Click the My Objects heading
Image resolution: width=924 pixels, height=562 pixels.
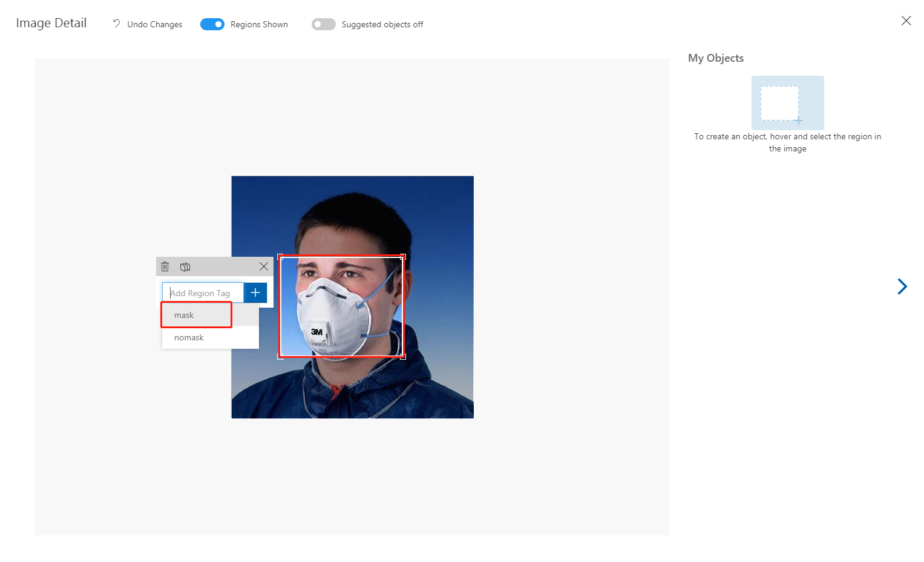tap(716, 58)
